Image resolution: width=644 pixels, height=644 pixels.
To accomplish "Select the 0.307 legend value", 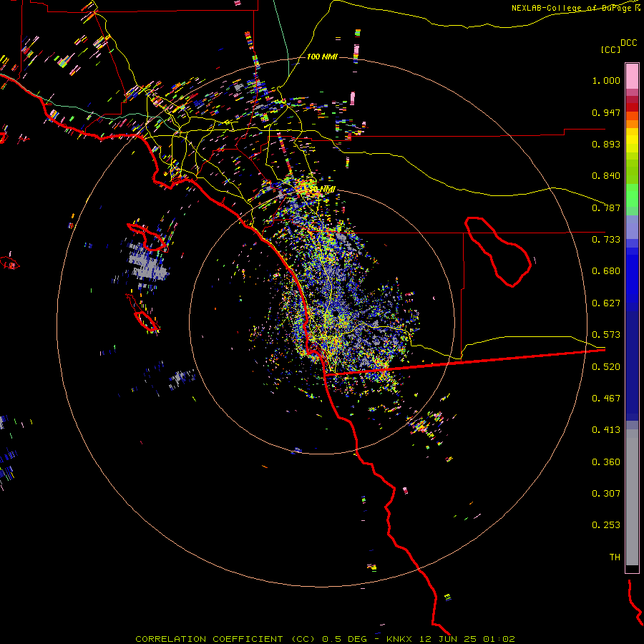I will click(x=606, y=494).
